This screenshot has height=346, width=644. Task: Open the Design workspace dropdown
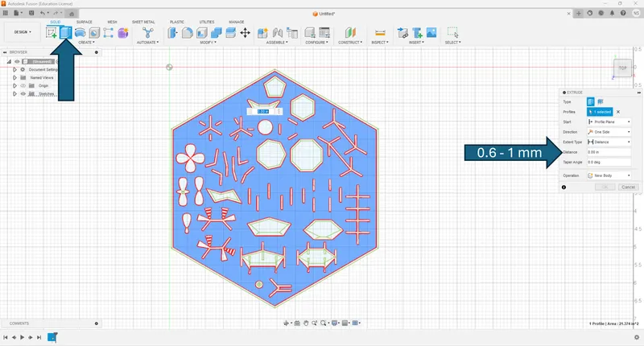pyautogui.click(x=23, y=32)
